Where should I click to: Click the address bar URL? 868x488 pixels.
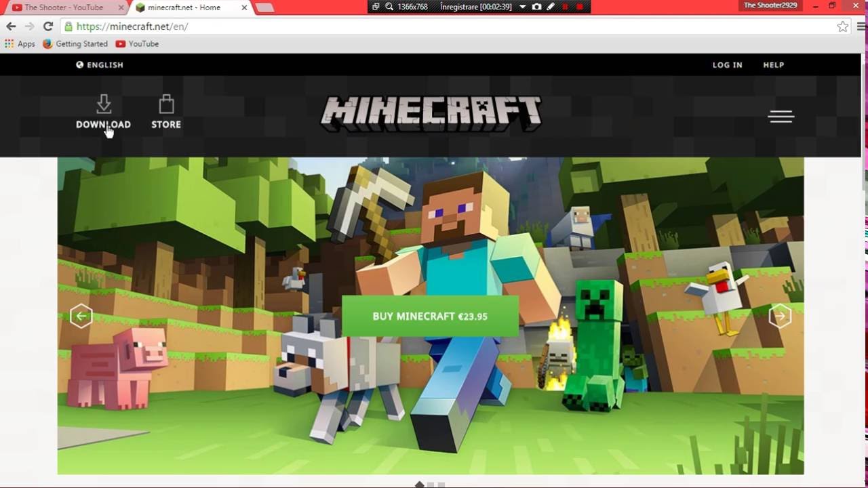tap(132, 26)
